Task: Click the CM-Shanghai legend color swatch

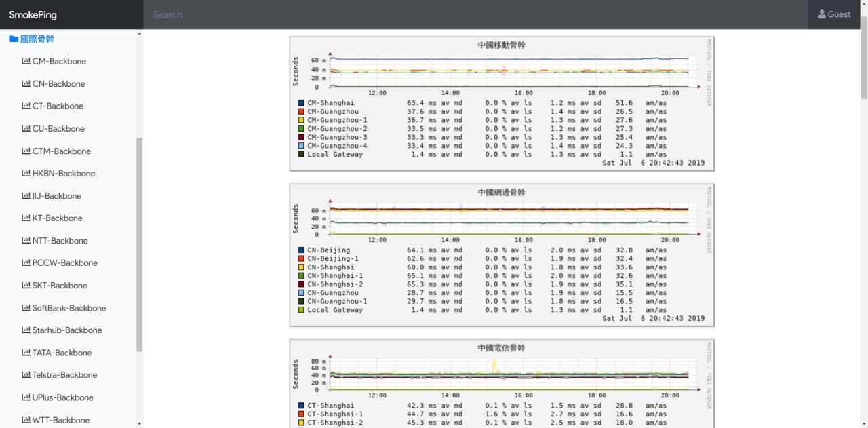Action: pyautogui.click(x=301, y=103)
